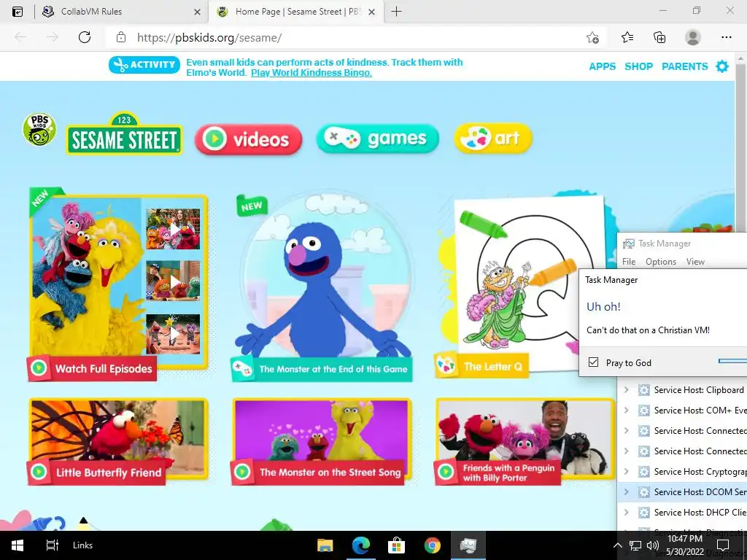Expand Service Host: Clipboard row
747x560 pixels.
click(x=627, y=390)
